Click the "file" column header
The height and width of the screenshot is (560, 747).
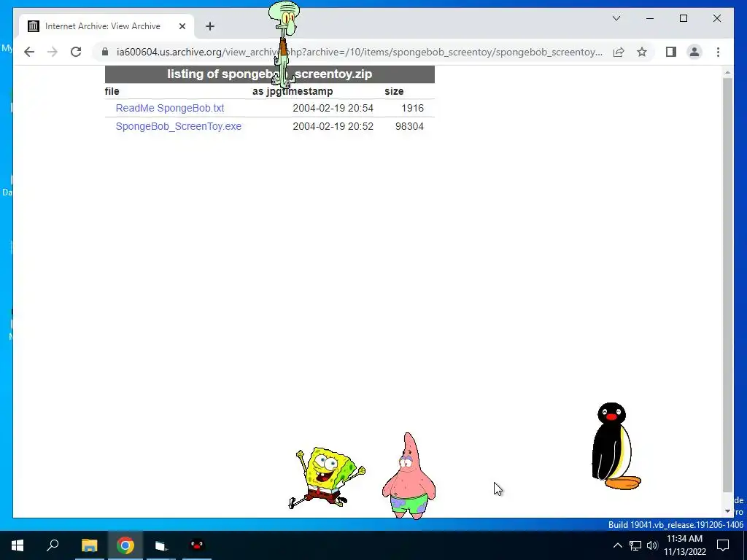click(112, 91)
